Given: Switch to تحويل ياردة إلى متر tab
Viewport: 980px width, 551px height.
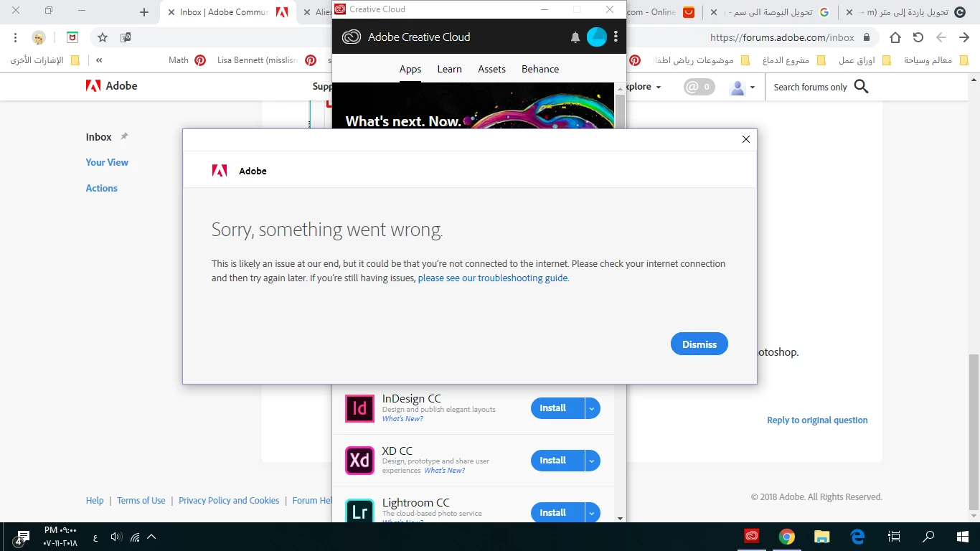Looking at the screenshot, I should point(906,12).
